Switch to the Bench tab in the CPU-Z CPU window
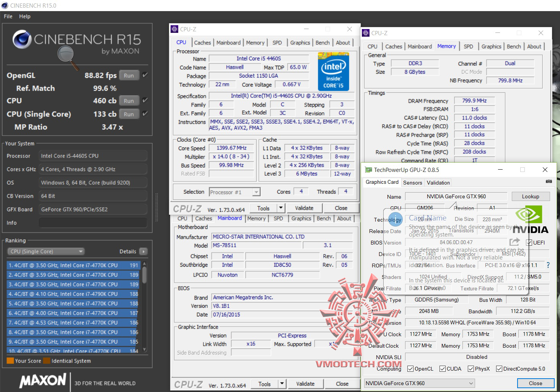This screenshot has width=560, height=392. [322, 43]
